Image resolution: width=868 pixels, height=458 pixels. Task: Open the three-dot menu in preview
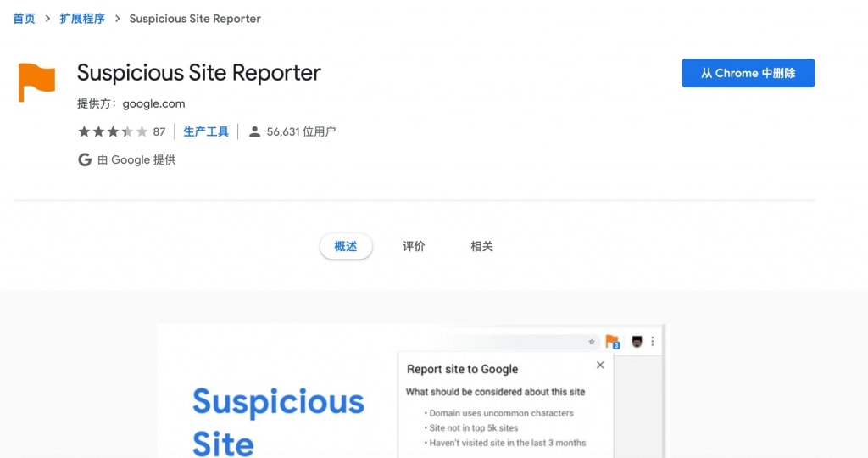point(653,342)
